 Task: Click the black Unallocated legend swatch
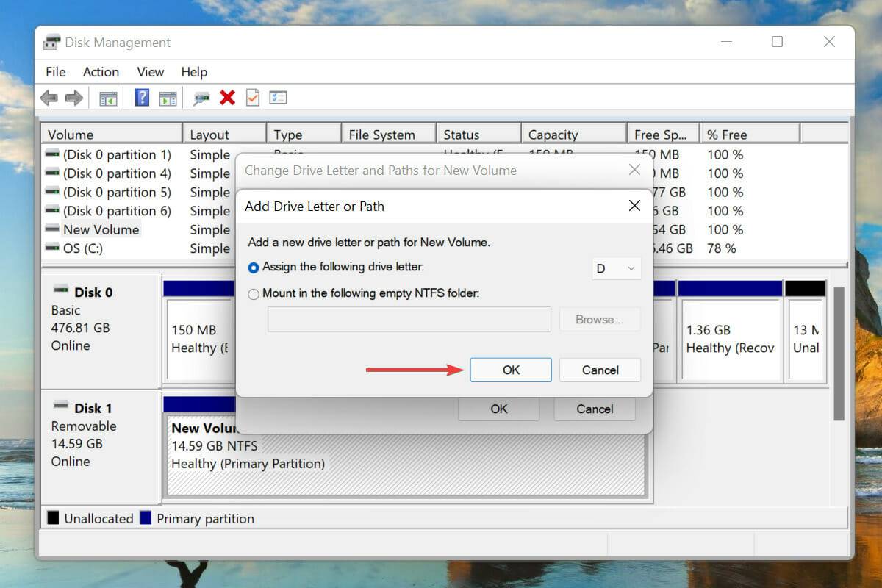tap(53, 518)
